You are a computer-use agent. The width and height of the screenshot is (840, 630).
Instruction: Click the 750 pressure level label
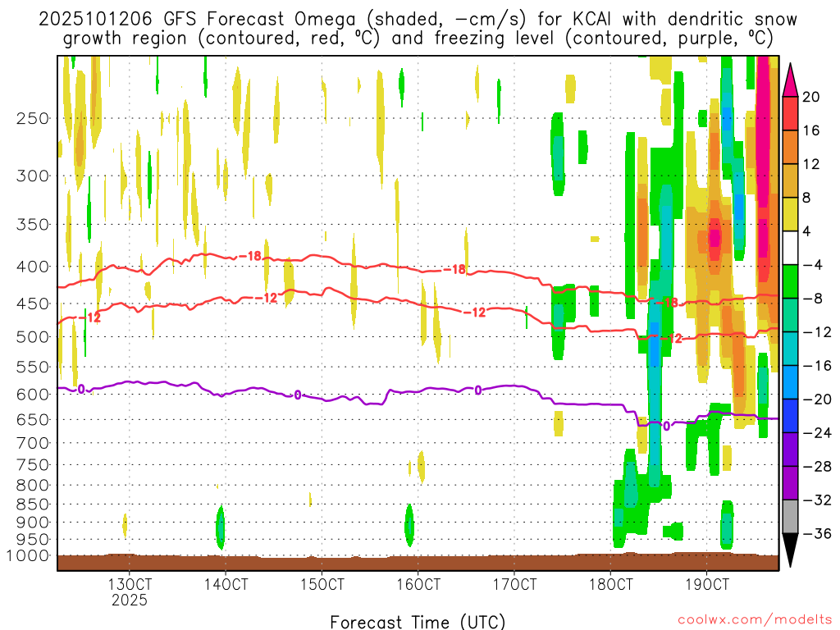[33, 465]
